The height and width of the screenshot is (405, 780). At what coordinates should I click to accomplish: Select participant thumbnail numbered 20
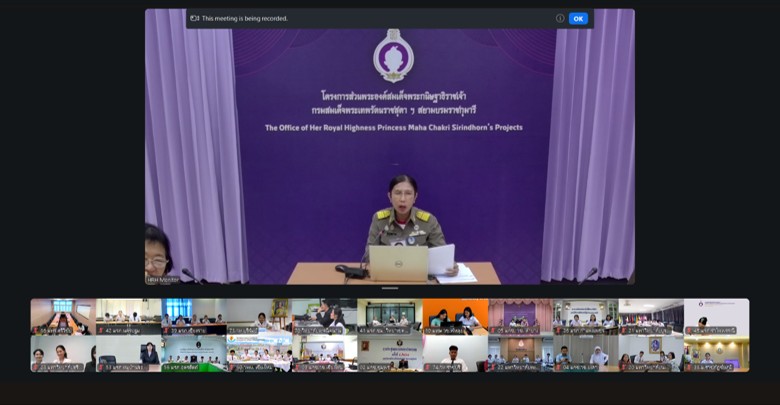[x=651, y=353]
